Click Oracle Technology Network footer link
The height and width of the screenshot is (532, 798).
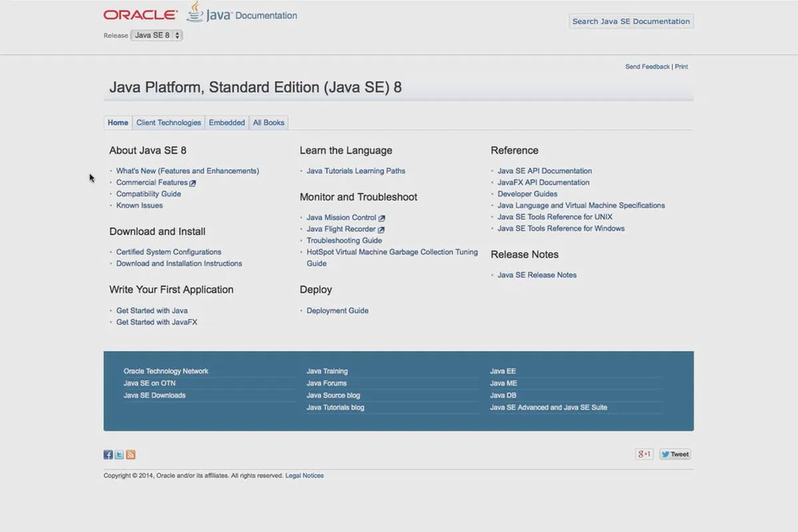pyautogui.click(x=166, y=371)
